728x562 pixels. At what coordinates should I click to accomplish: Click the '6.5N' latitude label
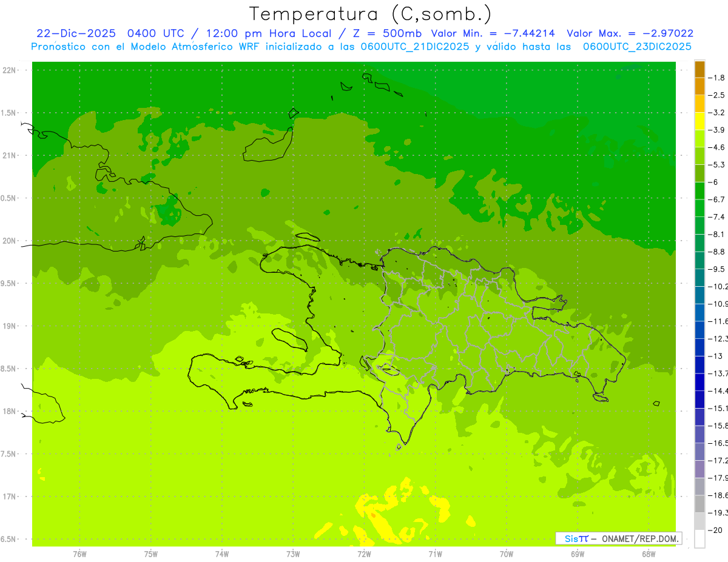pyautogui.click(x=9, y=539)
